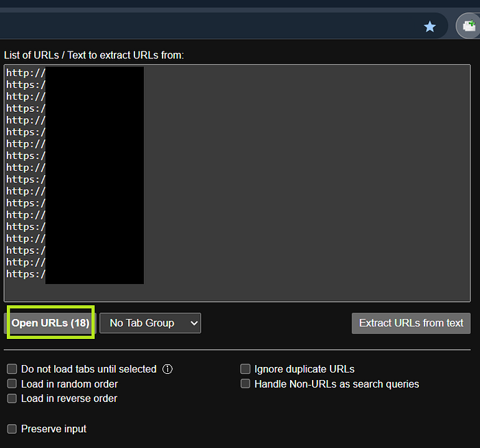Click the info icon beside 'Do not load tabs'
The image size is (480, 448).
click(167, 369)
